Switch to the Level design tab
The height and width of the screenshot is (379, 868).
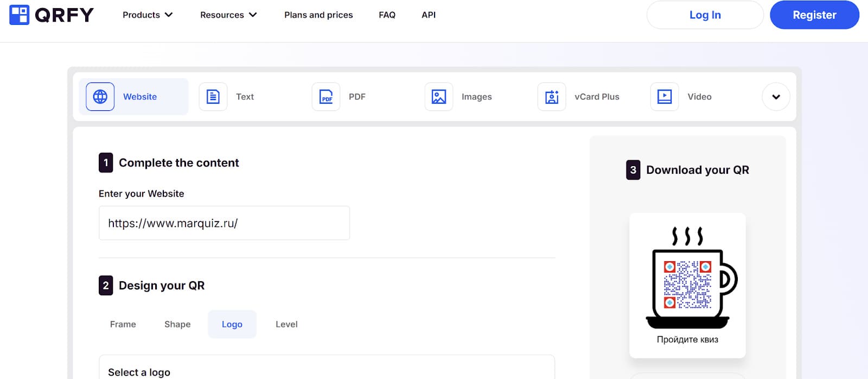pos(286,324)
